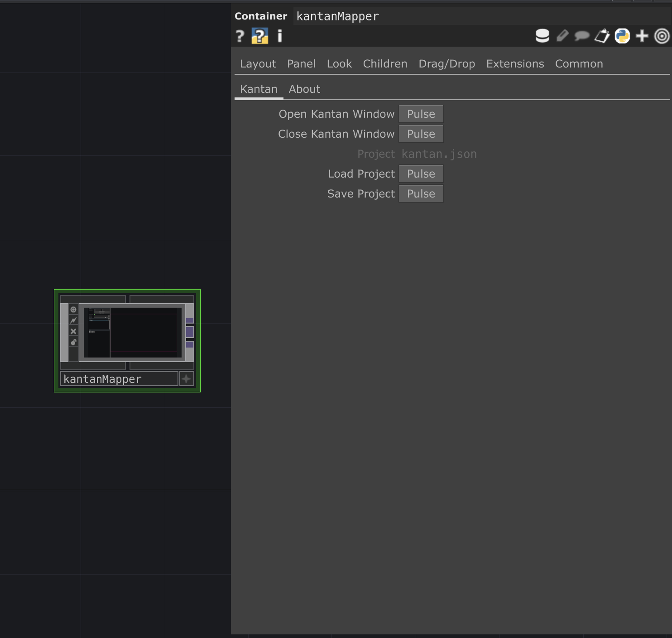
Task: Click the storage database icon
Action: [542, 36]
